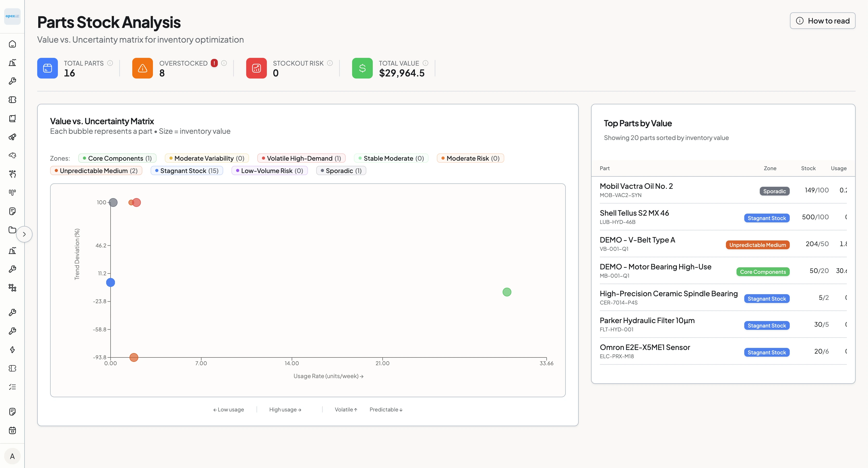
Task: Open the Shell Tellus S2 MX 46 row
Action: click(x=723, y=217)
